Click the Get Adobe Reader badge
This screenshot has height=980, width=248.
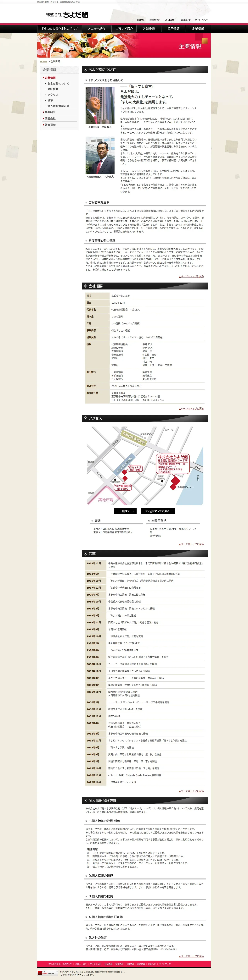pos(48,973)
